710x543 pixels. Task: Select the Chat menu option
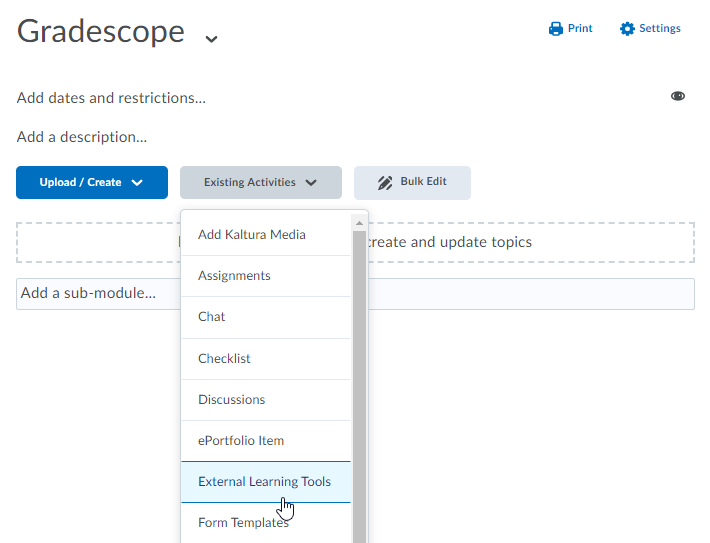pyautogui.click(x=212, y=317)
